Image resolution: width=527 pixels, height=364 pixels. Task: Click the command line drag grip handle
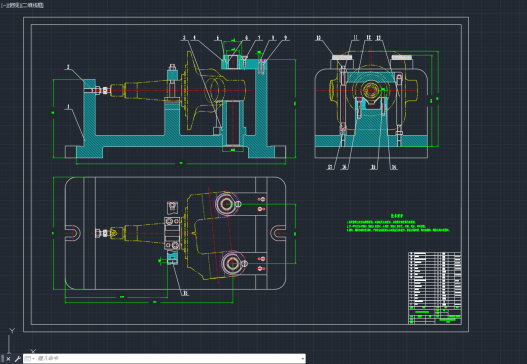(3, 359)
